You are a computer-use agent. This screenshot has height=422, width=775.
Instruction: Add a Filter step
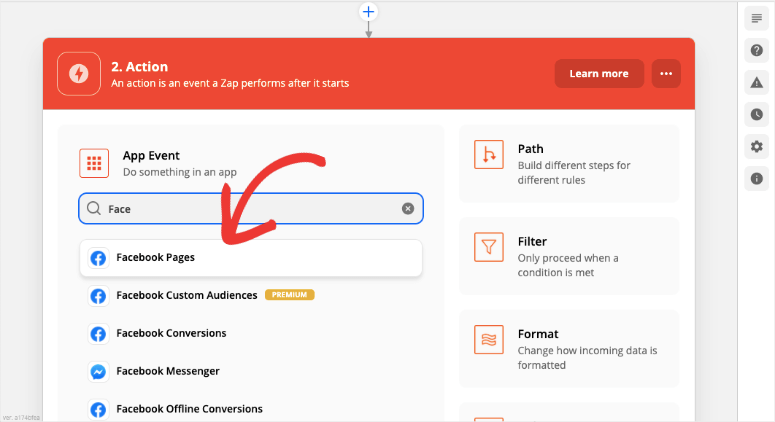(569, 256)
